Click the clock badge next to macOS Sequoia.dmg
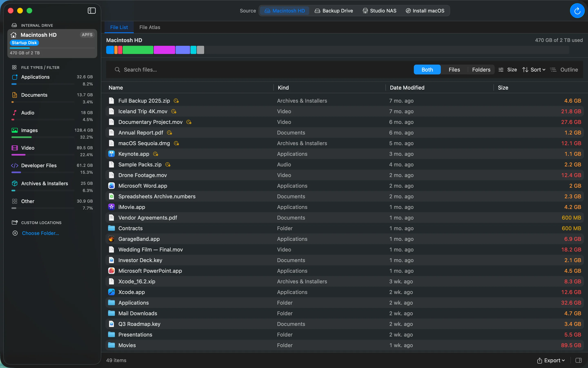Image resolution: width=588 pixels, height=368 pixels. 176,143
